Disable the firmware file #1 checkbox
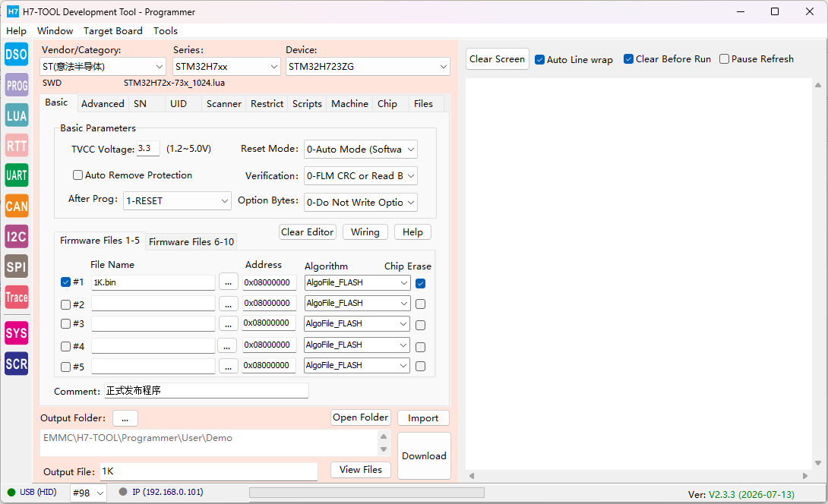Image resolution: width=828 pixels, height=504 pixels. point(65,282)
